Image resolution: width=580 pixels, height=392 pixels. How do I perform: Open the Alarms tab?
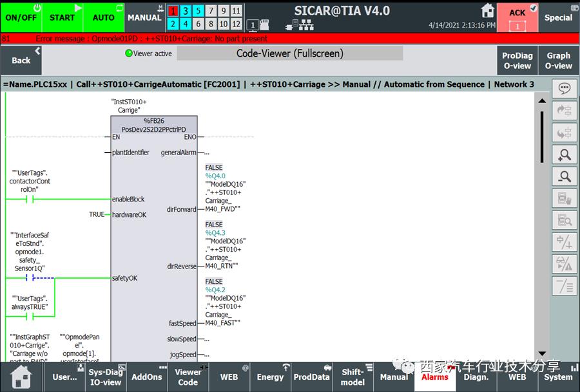pyautogui.click(x=434, y=377)
